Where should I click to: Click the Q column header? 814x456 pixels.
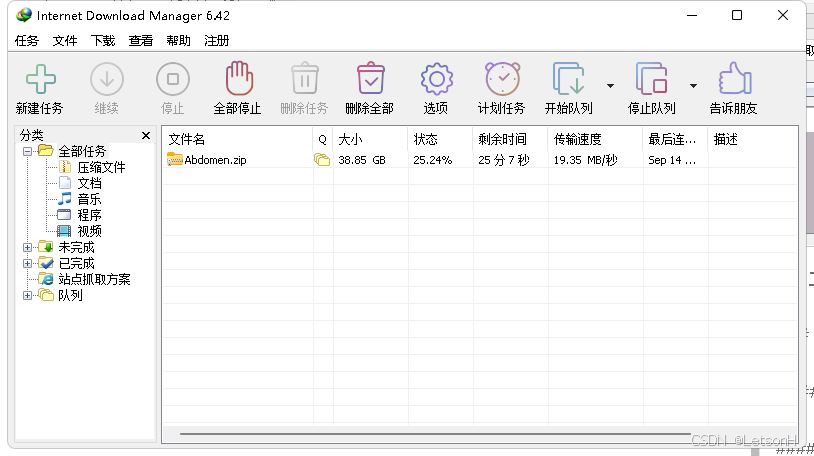point(322,139)
